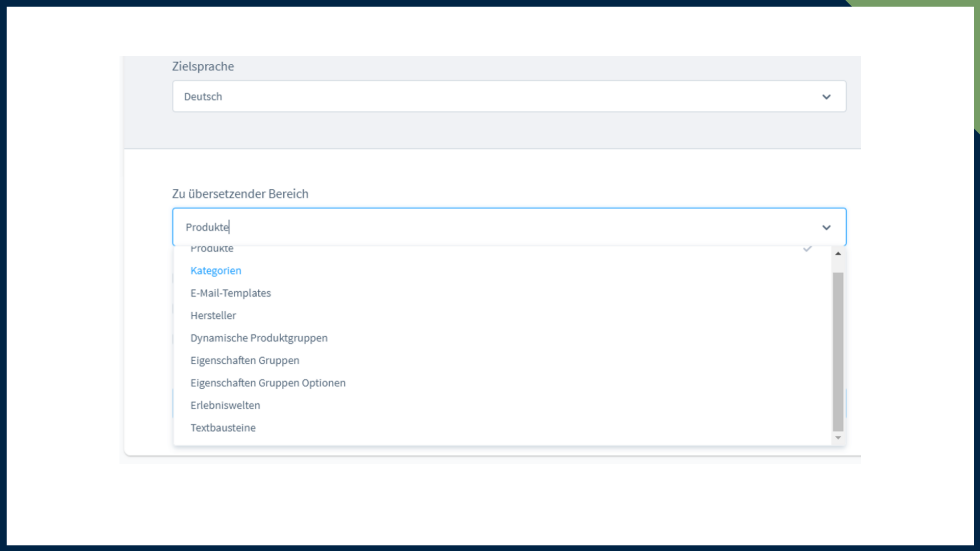Click the Zu übersetzender Bereich label
980x551 pixels.
tap(240, 194)
